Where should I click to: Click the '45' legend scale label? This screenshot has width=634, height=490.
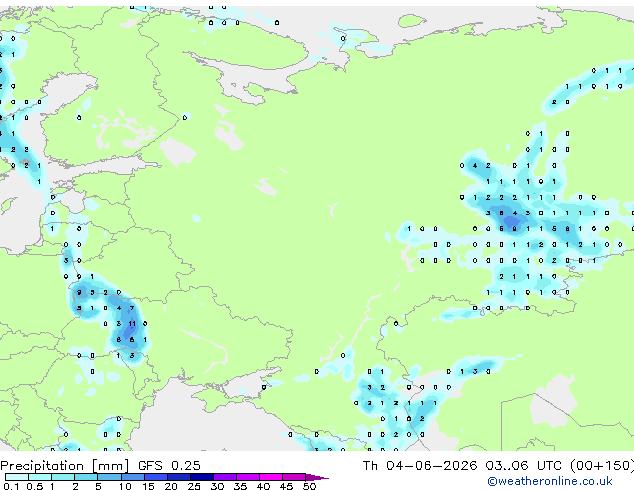point(286,486)
